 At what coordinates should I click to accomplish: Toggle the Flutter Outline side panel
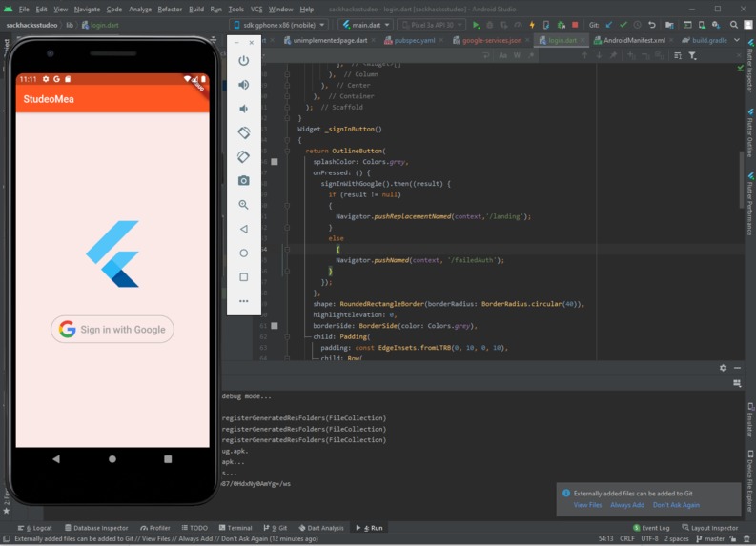pyautogui.click(x=750, y=132)
